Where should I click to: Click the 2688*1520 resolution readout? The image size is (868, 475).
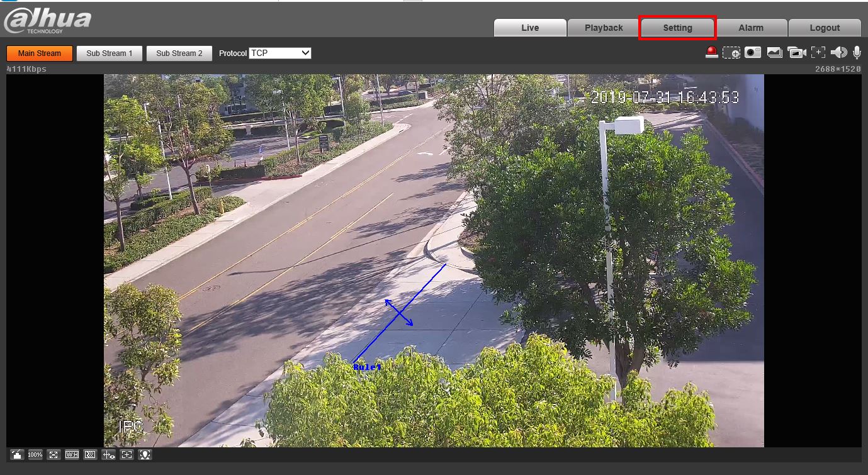(838, 69)
